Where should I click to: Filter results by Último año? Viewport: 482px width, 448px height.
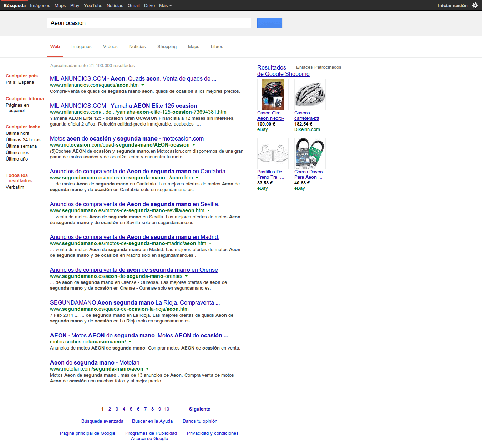click(17, 159)
